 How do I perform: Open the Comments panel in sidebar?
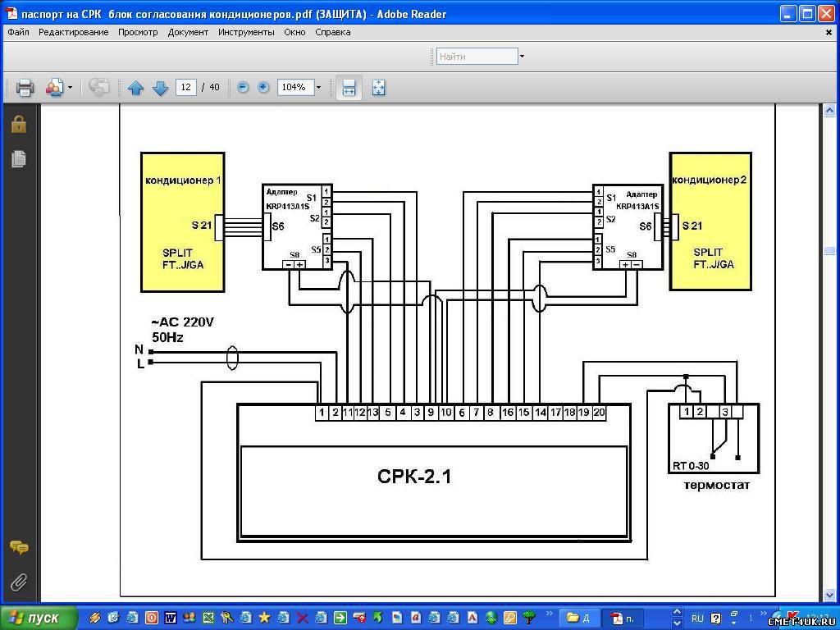tap(18, 548)
